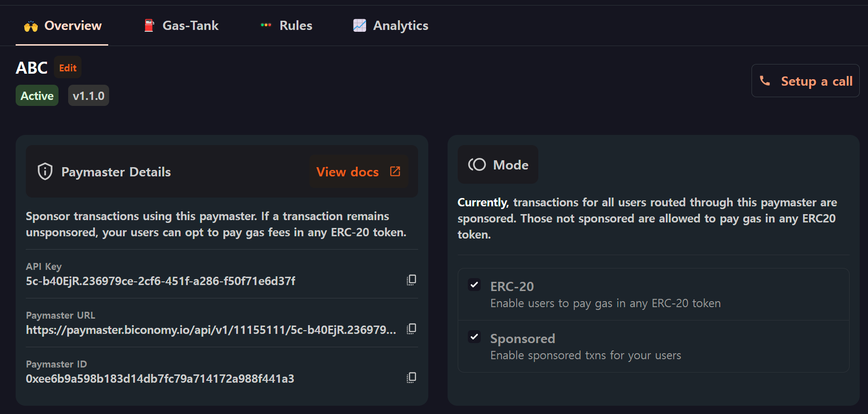868x414 pixels.
Task: Click the Active status badge
Action: coord(37,95)
